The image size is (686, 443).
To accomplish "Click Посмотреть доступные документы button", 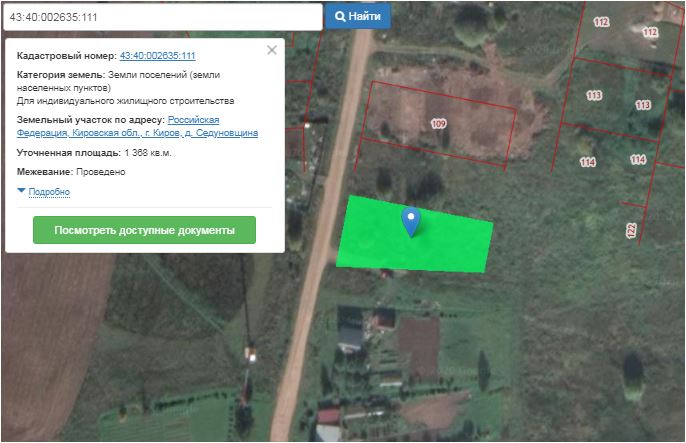I will (144, 230).
